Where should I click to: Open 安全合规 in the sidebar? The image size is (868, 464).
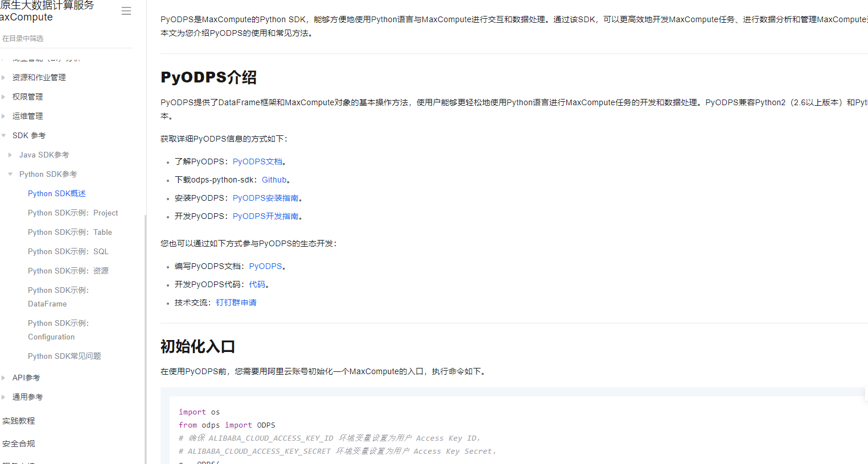click(x=19, y=444)
